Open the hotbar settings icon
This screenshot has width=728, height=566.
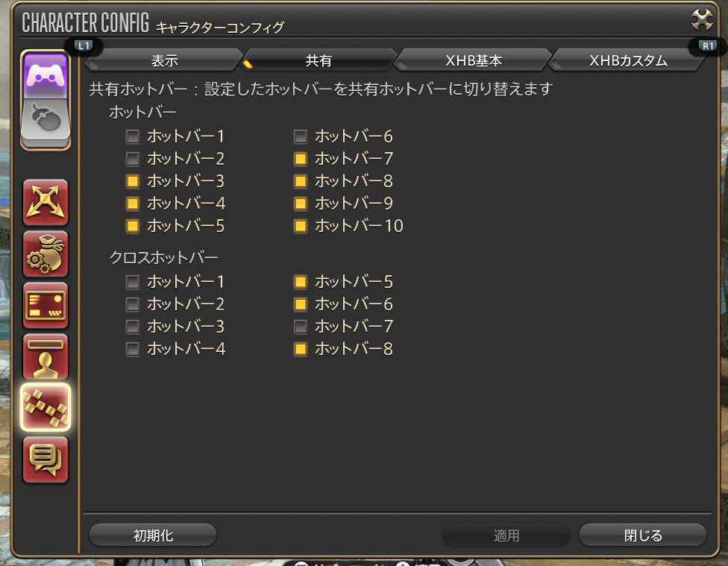45,408
